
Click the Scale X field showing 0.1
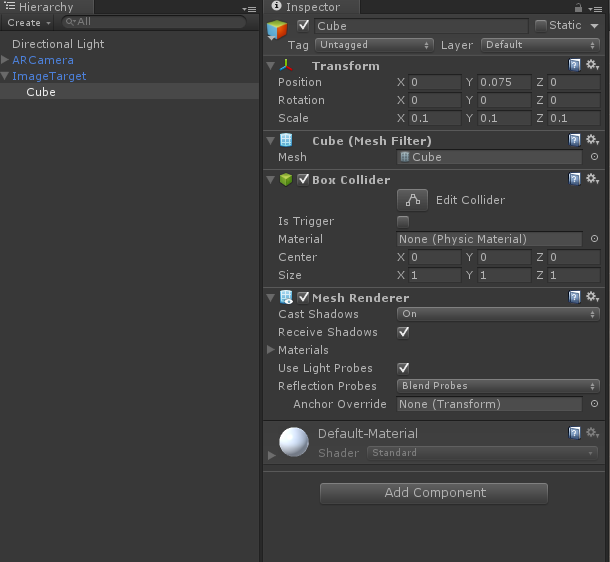coord(435,118)
